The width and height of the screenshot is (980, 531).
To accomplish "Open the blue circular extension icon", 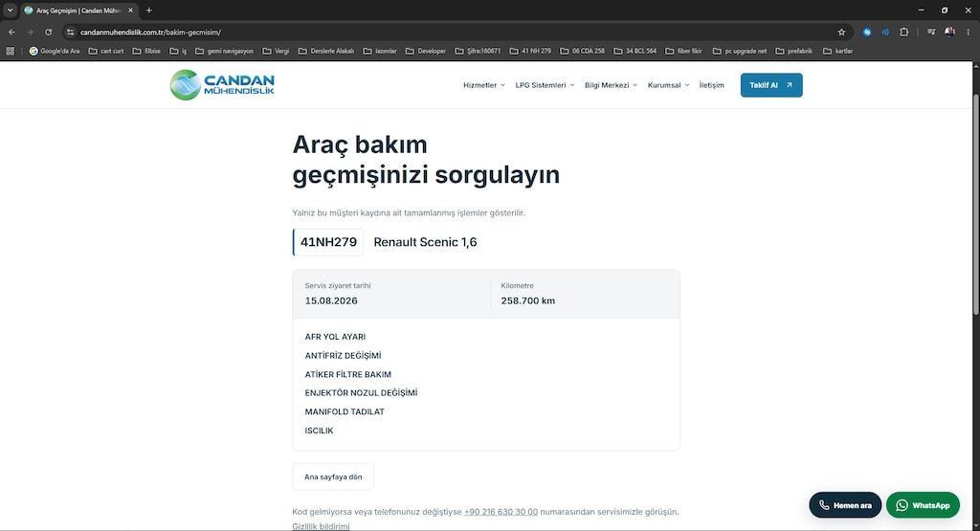I will pos(867,32).
